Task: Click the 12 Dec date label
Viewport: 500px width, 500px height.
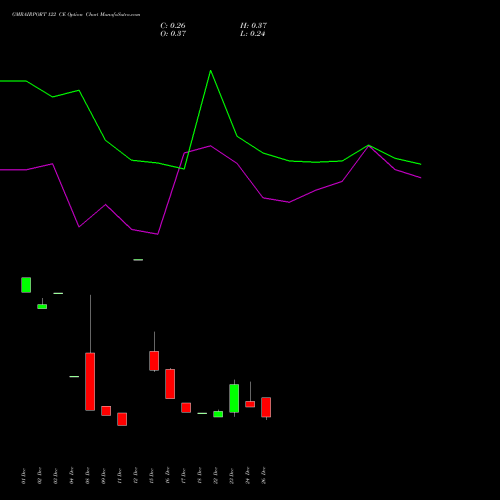Action: point(135,476)
